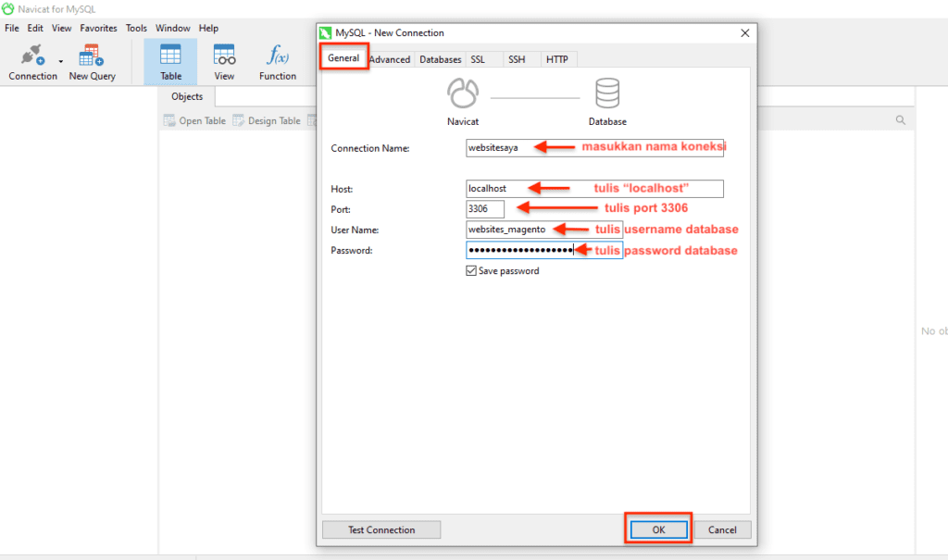
Task: Select the Objects tab
Action: [x=186, y=96]
